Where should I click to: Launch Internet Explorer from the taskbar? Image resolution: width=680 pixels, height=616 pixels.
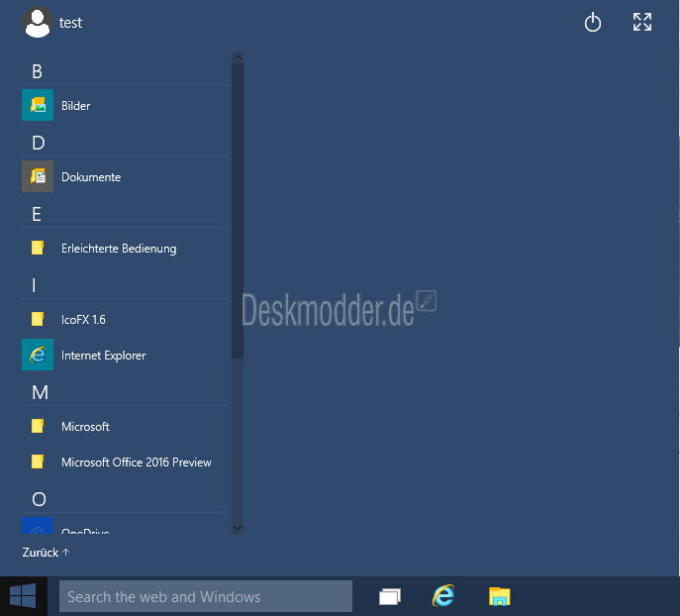pos(442,596)
